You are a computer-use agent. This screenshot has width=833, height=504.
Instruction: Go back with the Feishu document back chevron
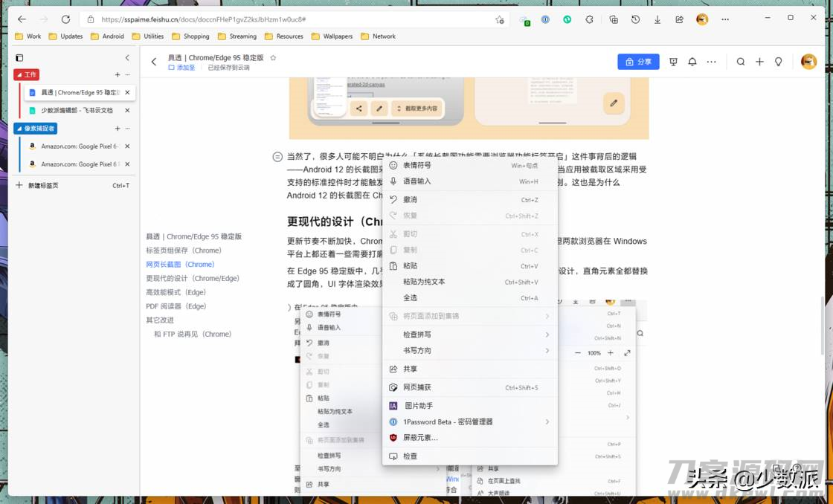click(154, 62)
